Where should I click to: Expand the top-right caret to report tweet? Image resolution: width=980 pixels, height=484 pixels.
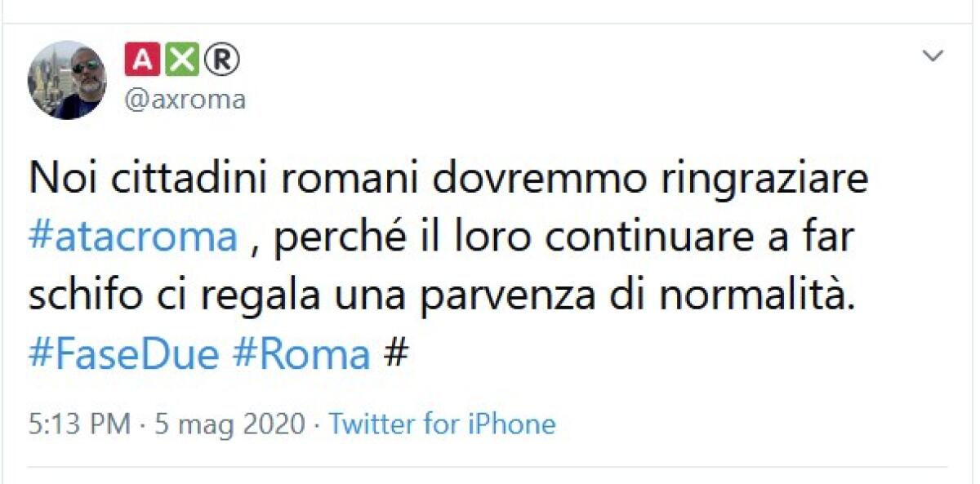pyautogui.click(x=933, y=54)
